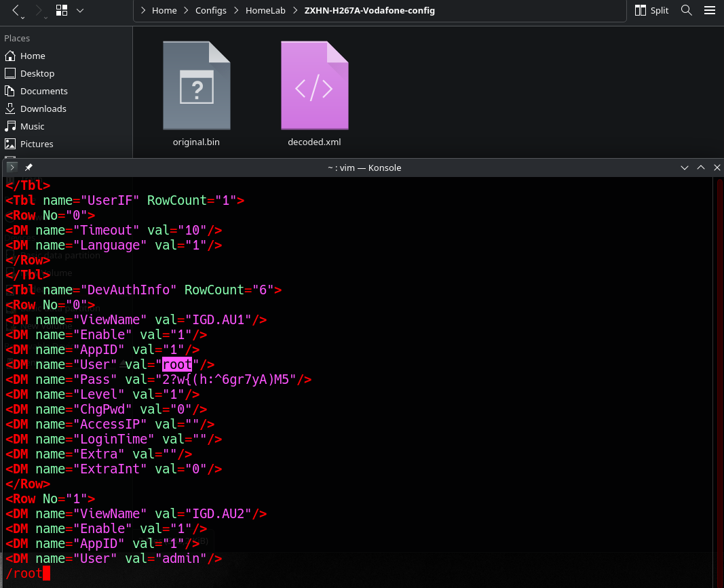
Task: Select the decoded.xml file icon
Action: coord(314,86)
